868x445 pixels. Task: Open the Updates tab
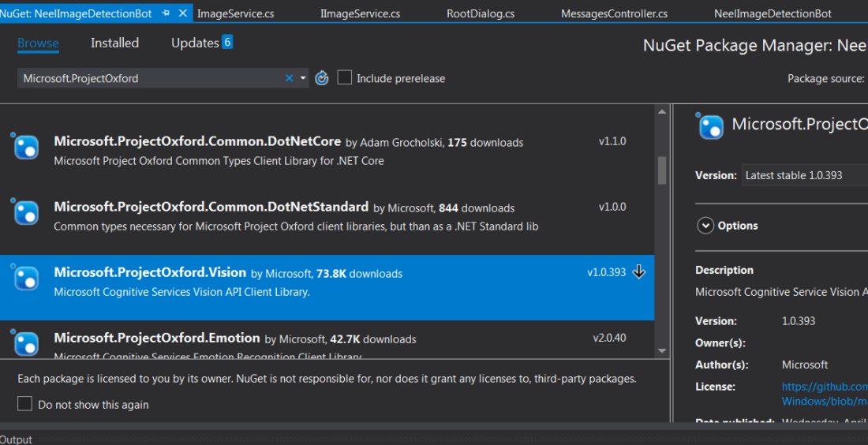point(195,43)
